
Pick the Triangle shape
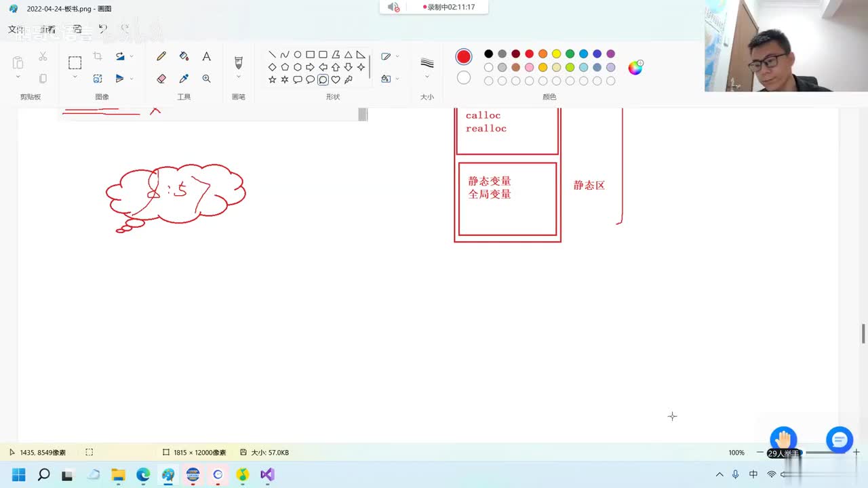pos(348,55)
